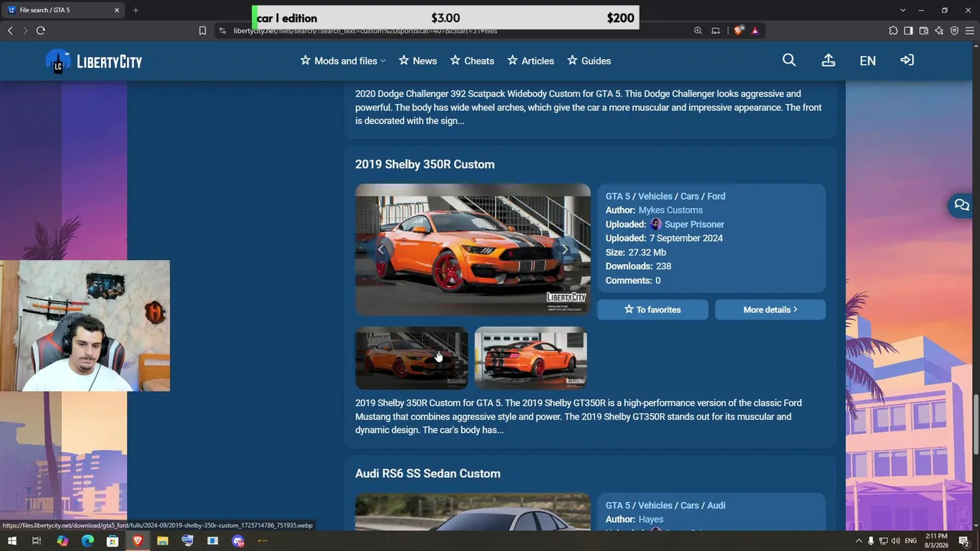Screen dimensions: 980x551
Task: Click the volume speaker icon in system tray
Action: (x=895, y=541)
